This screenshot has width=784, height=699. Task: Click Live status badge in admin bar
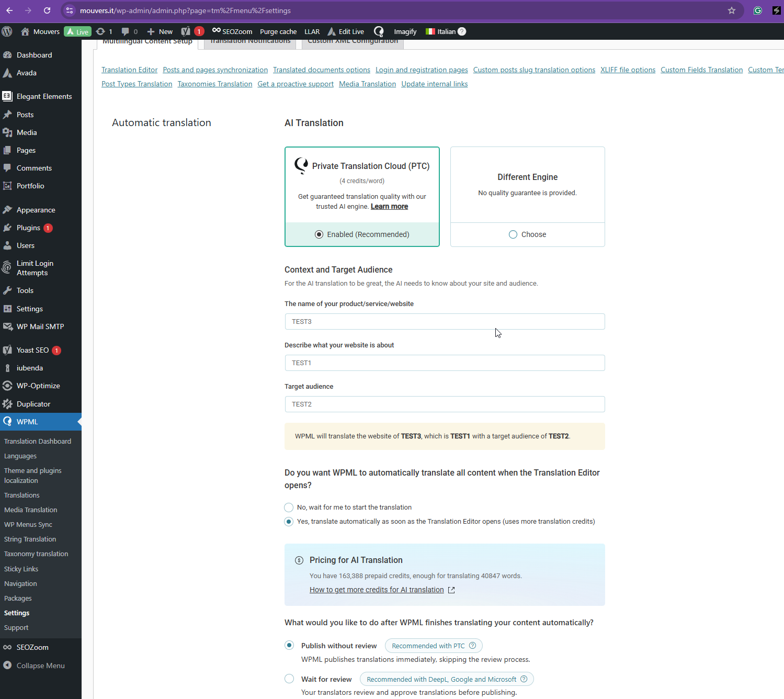tap(77, 31)
